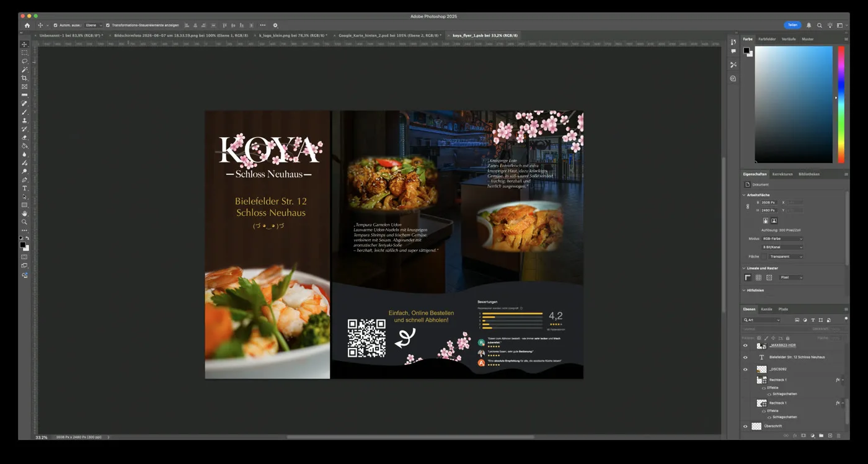The width and height of the screenshot is (868, 464).
Task: Switch to the Verläufe tab
Action: [x=789, y=39]
